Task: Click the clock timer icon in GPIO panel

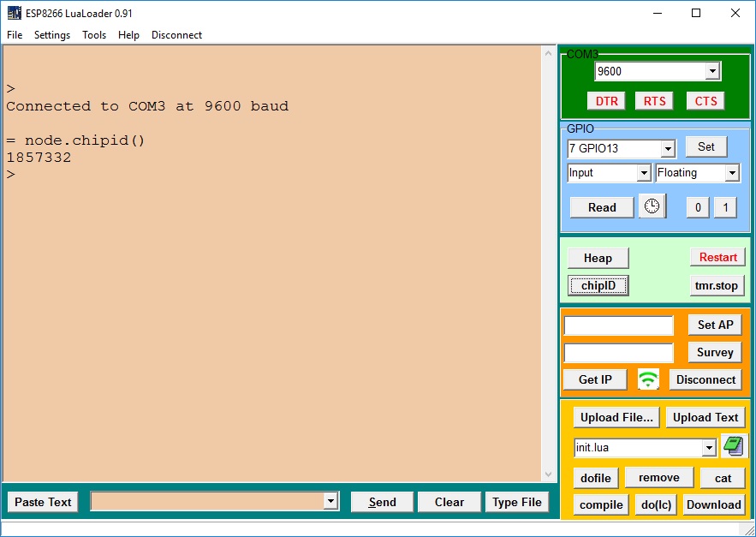Action: point(652,206)
